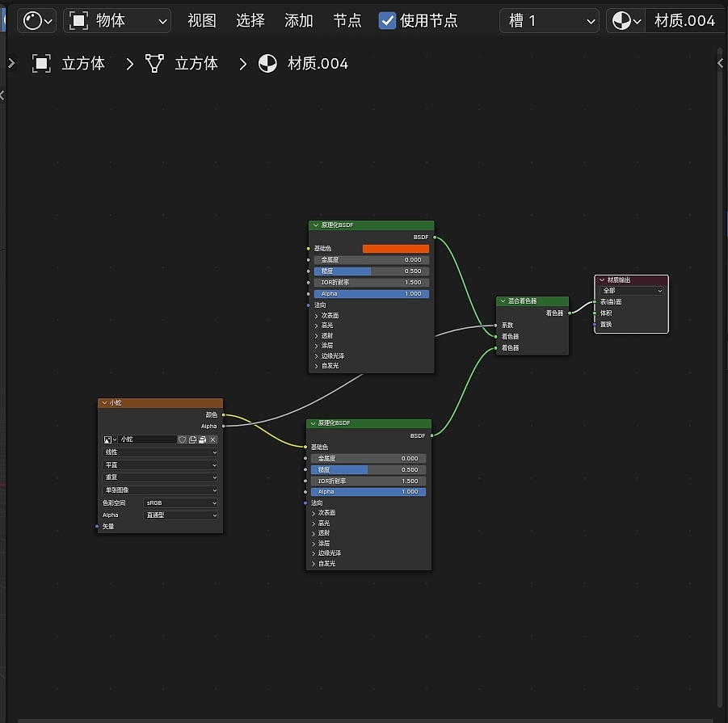
Task: Click the 表(曲)面 input socket on 材质输出 node
Action: click(595, 301)
